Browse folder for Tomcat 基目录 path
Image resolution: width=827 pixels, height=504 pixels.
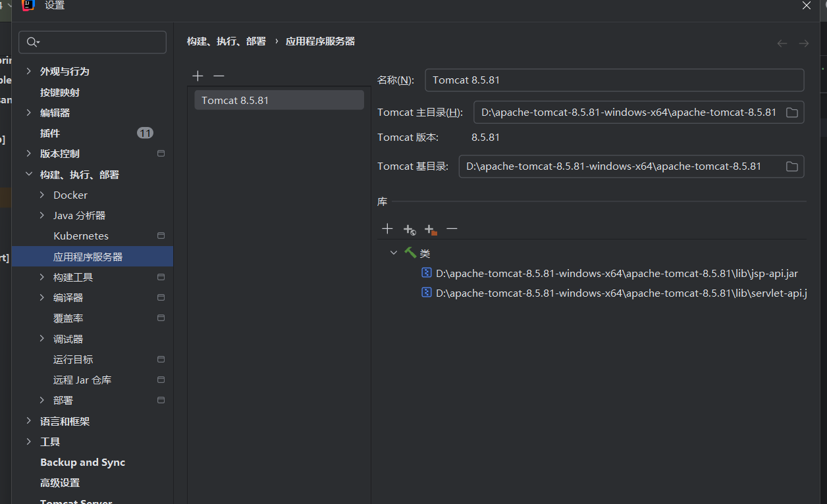[x=792, y=166]
